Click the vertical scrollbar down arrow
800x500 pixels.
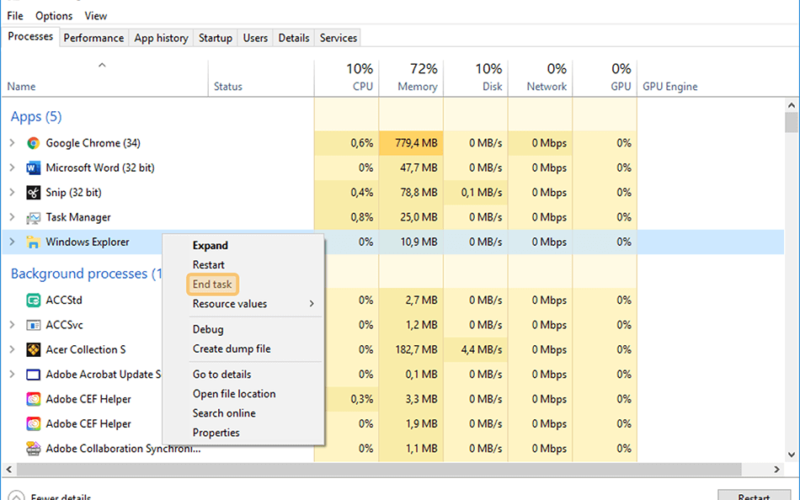pyautogui.click(x=791, y=455)
